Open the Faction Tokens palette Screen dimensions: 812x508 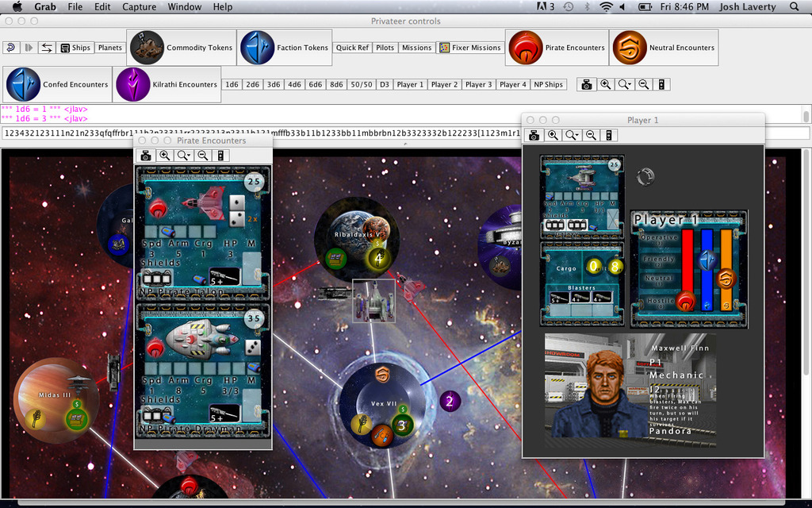tap(285, 48)
